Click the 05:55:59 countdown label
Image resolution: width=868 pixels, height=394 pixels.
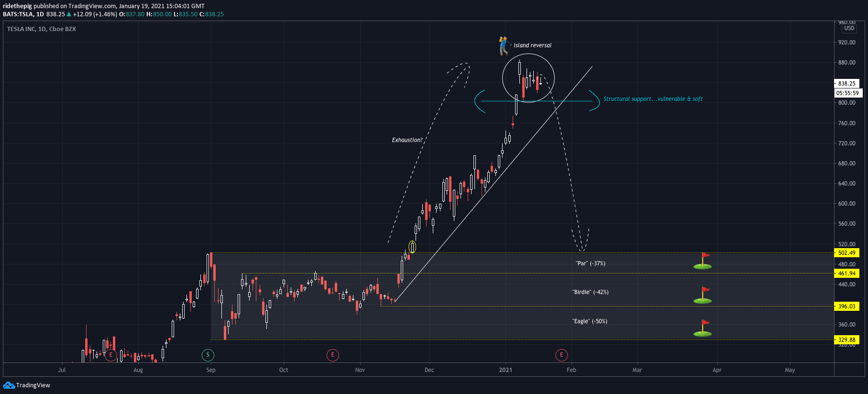tap(847, 93)
